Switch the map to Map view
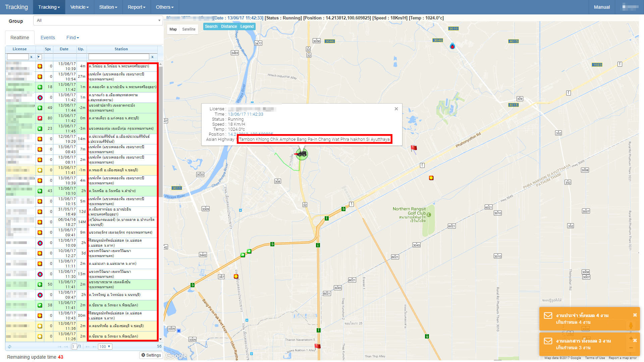This screenshot has width=644, height=362. [173, 29]
